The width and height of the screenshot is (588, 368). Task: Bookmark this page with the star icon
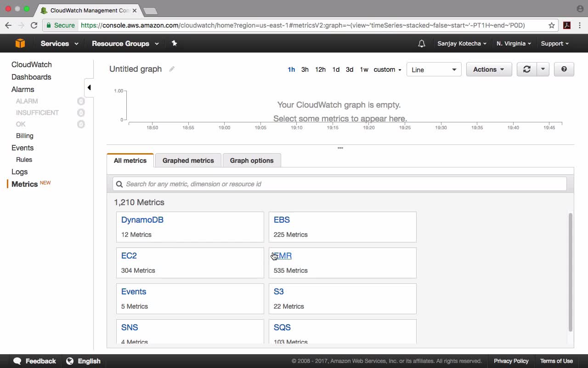pos(552,25)
